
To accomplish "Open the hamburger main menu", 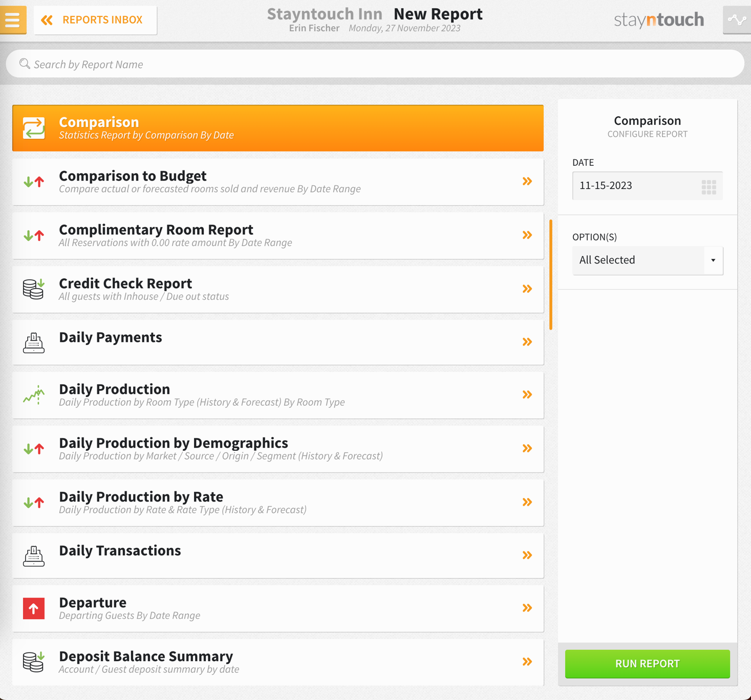I will [13, 19].
